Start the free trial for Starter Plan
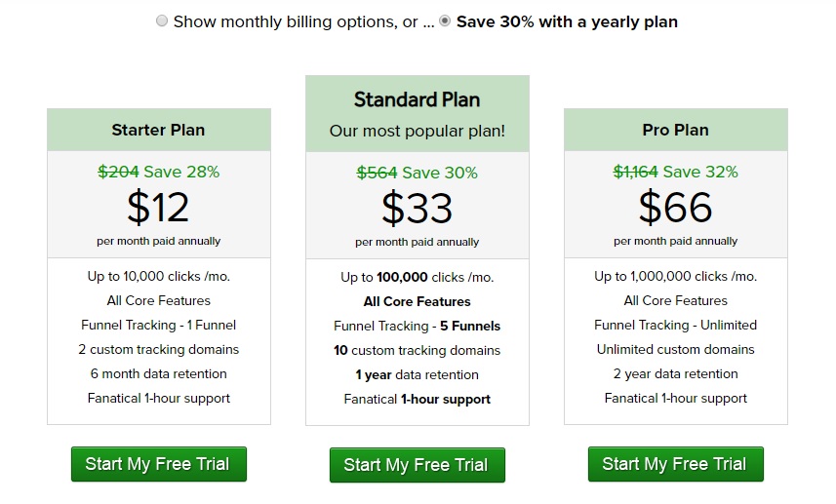This screenshot has width=836, height=504. 158,464
